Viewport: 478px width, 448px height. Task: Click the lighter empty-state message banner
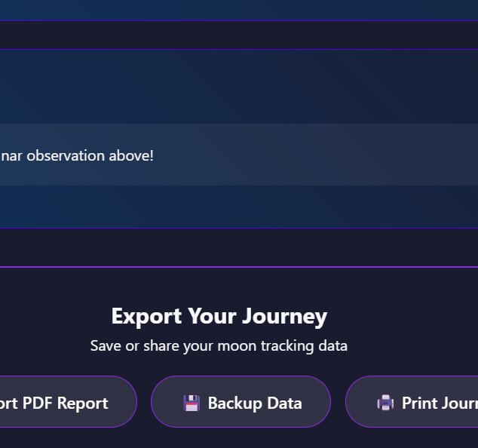click(x=302, y=155)
